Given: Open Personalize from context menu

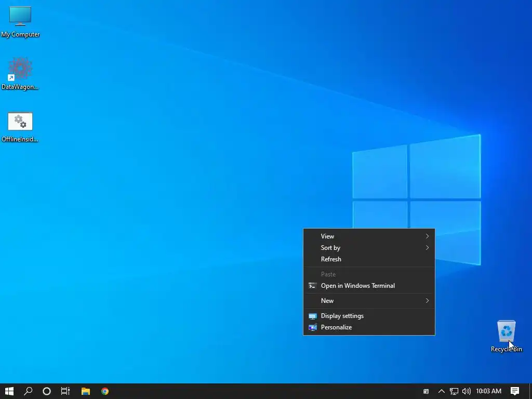Looking at the screenshot, I should [x=369, y=327].
